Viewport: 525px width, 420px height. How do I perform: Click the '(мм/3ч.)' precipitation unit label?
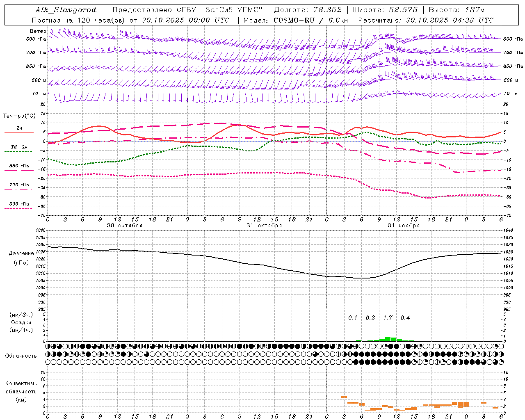click(x=21, y=315)
